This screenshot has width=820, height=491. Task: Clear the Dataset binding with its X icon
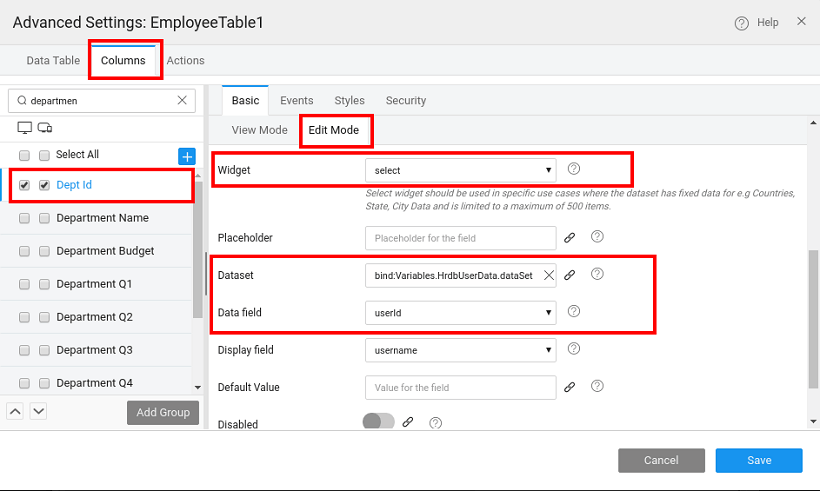pos(548,275)
